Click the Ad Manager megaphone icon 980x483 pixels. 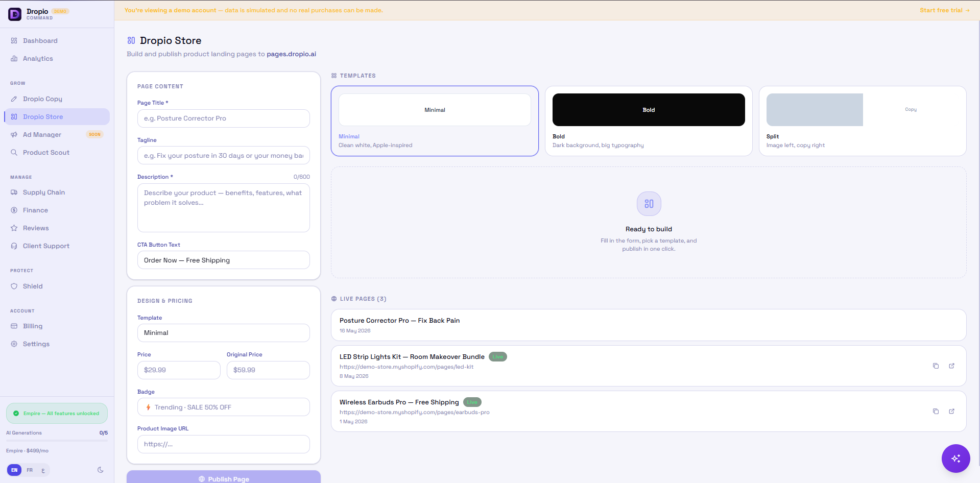click(x=14, y=135)
